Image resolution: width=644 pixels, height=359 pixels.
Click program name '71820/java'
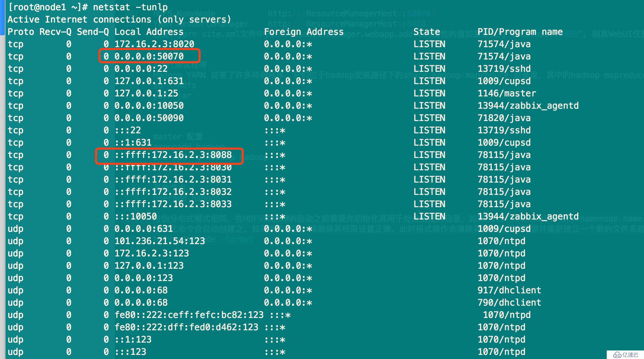click(x=504, y=118)
